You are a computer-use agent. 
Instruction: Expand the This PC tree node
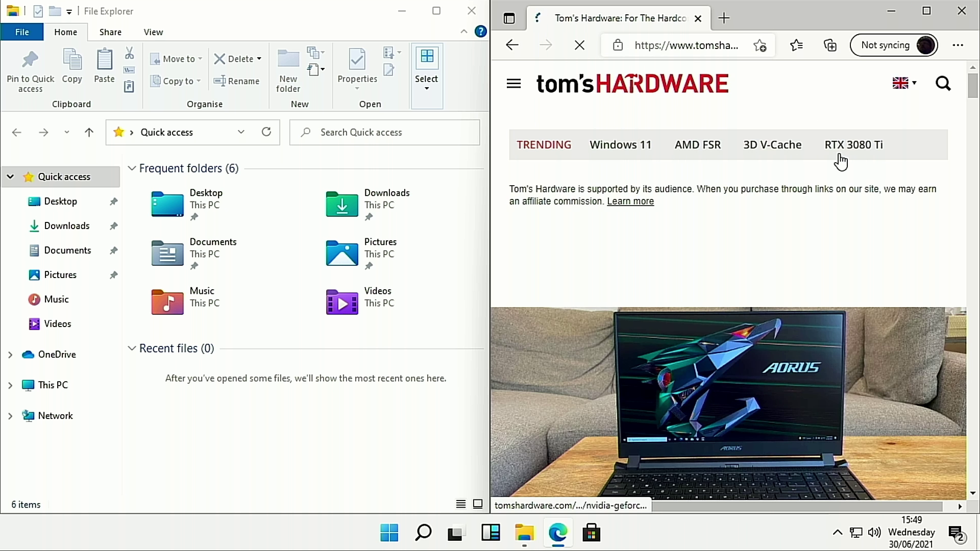click(10, 385)
